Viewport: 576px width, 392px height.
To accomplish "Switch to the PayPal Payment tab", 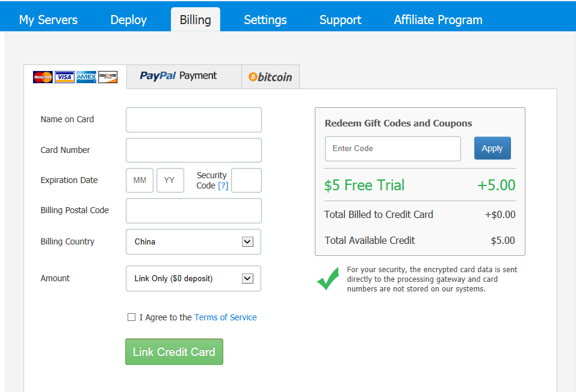I will click(179, 76).
